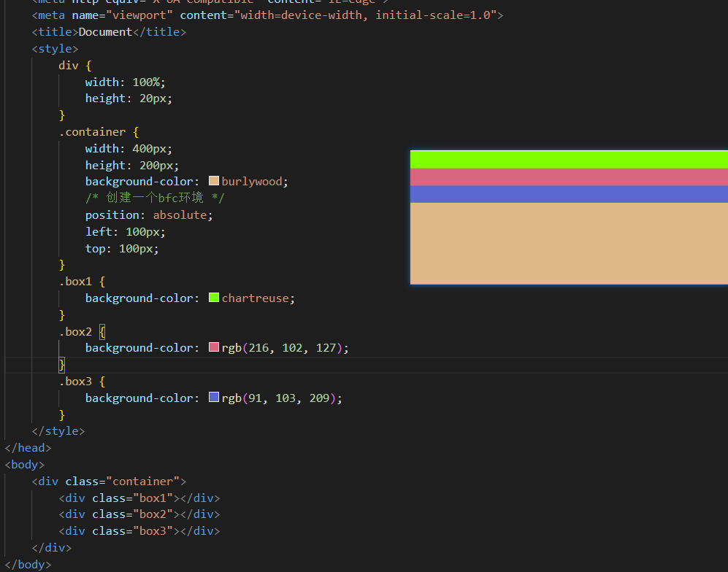Click the '.box3 {' selector line
728x572 pixels.
coord(82,382)
